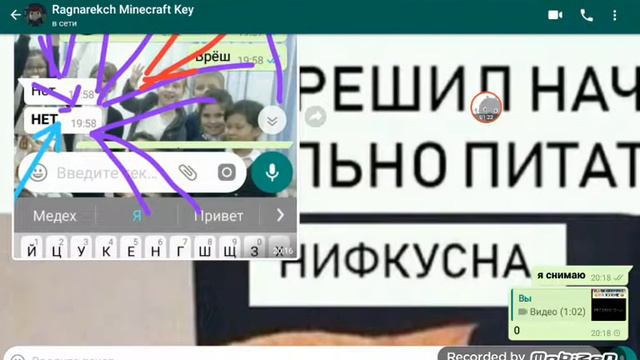Choose keyboard suggestion "Я"

(137, 216)
